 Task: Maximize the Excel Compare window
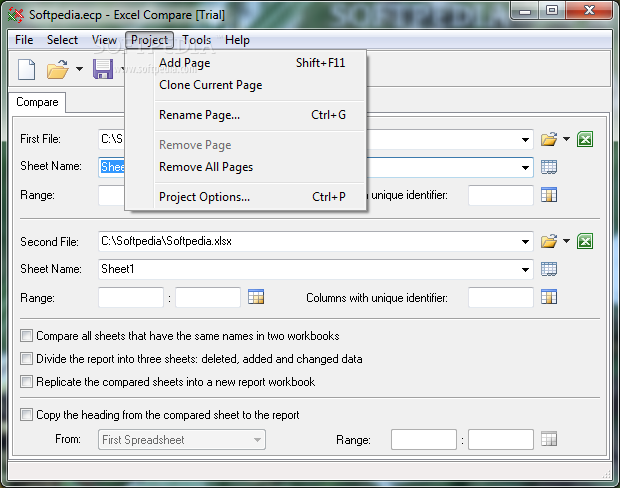pos(552,10)
